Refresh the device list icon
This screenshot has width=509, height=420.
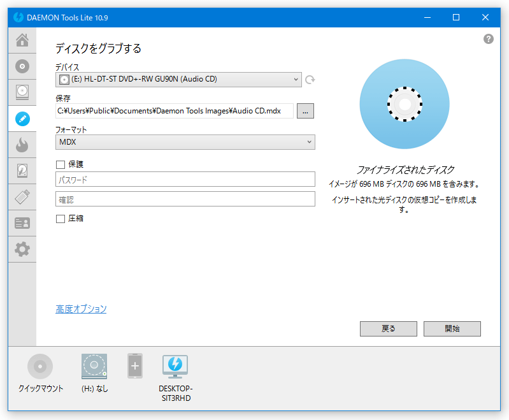pyautogui.click(x=310, y=80)
